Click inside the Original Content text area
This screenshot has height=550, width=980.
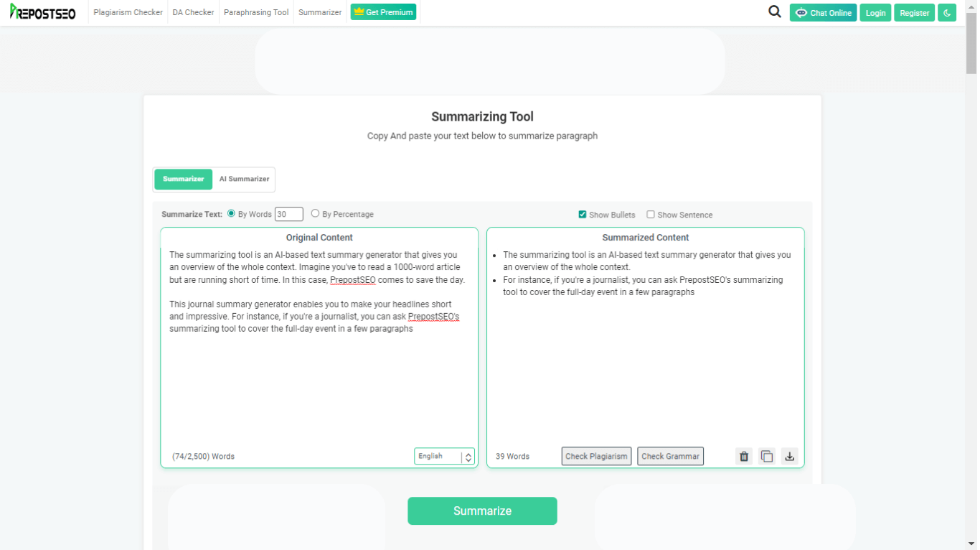tap(319, 345)
